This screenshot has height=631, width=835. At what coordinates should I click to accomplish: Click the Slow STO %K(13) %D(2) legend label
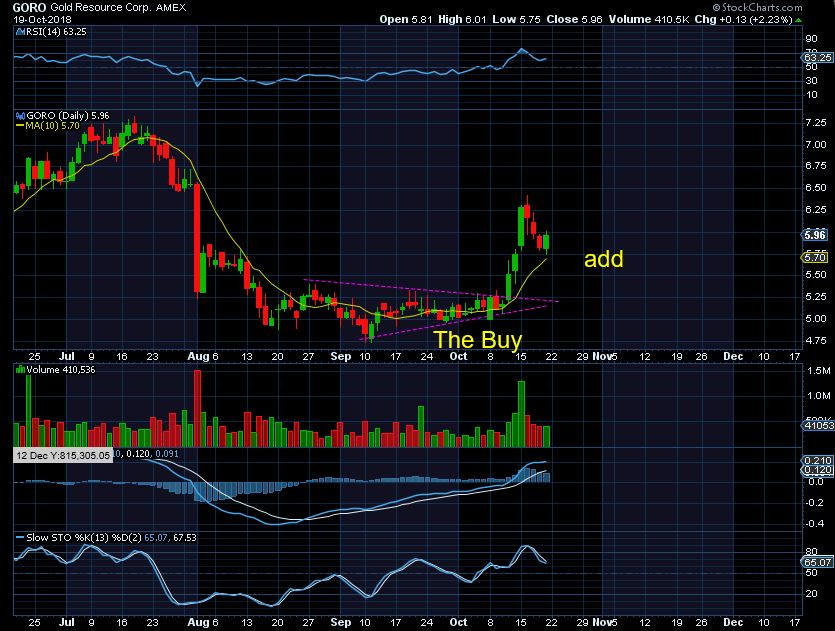point(84,538)
